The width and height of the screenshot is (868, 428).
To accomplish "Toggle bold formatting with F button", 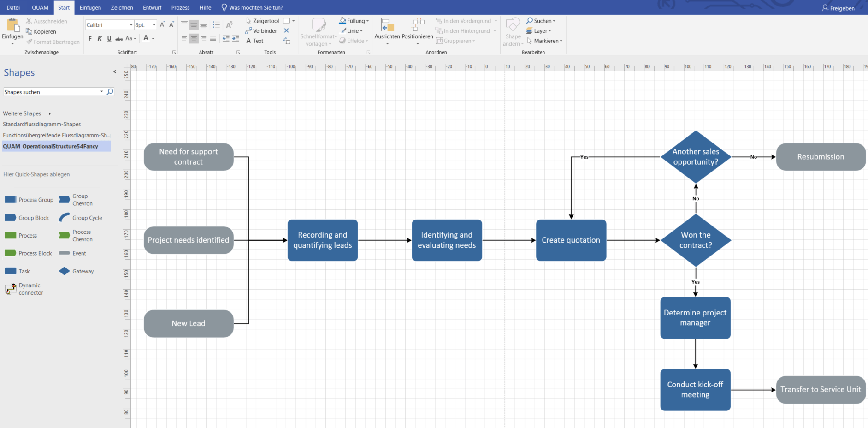I will point(90,39).
